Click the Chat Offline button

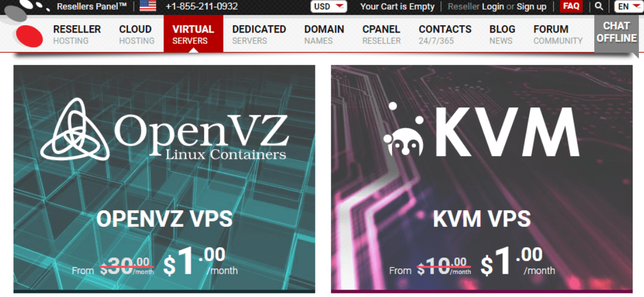[x=617, y=32]
